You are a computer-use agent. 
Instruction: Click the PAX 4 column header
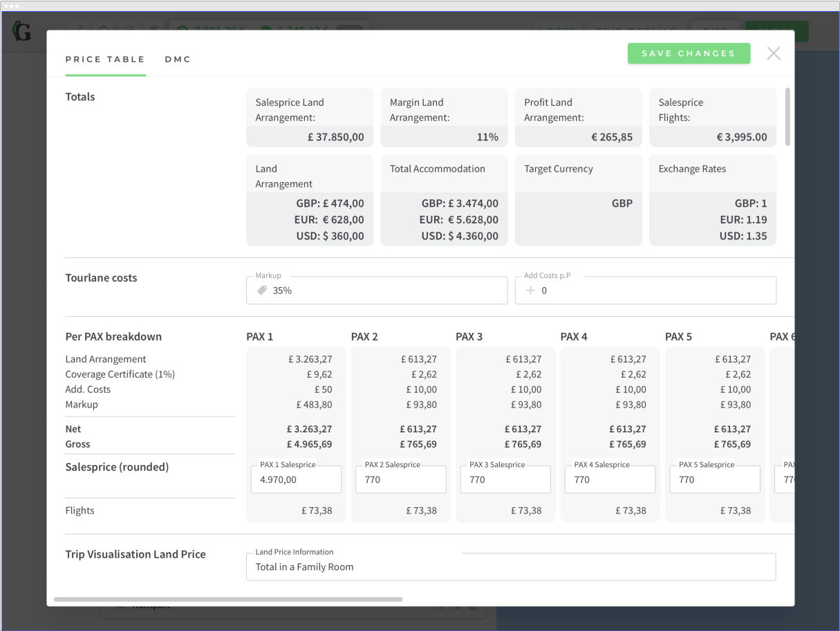pos(574,337)
